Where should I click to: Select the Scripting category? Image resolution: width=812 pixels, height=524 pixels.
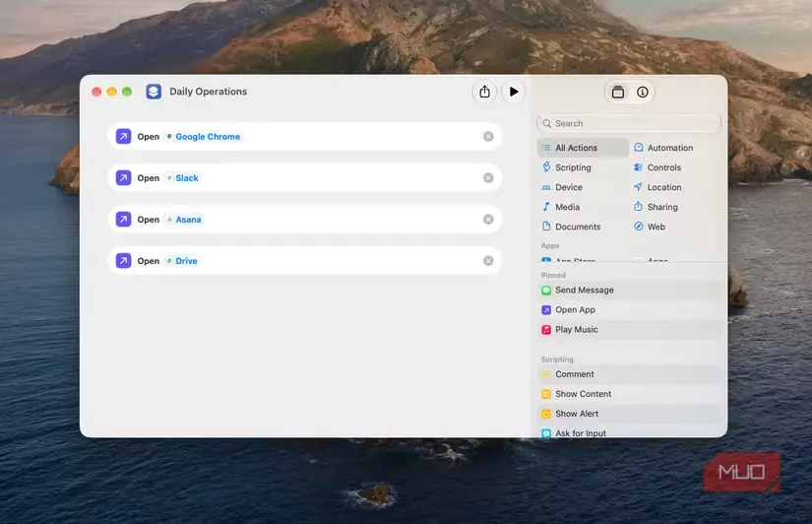click(x=583, y=167)
